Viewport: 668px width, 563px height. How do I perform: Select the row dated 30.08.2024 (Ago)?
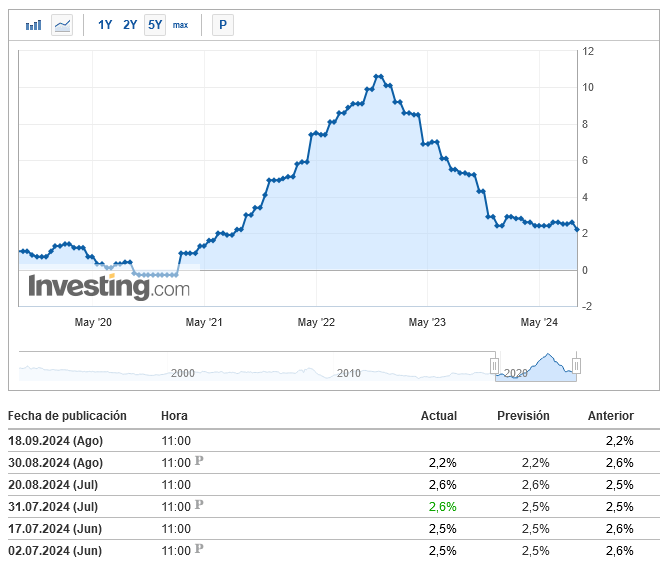coord(334,463)
